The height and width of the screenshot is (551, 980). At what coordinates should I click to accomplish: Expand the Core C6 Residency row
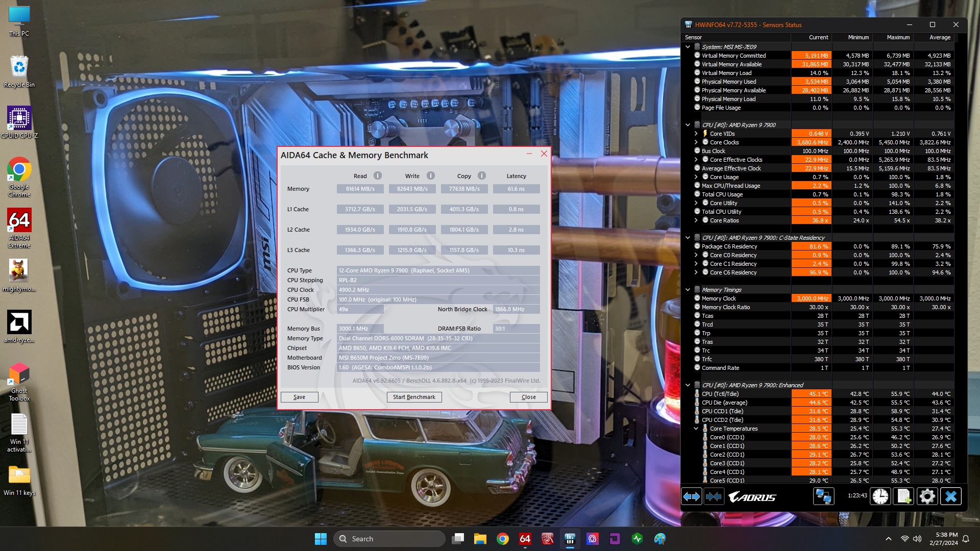tap(696, 272)
